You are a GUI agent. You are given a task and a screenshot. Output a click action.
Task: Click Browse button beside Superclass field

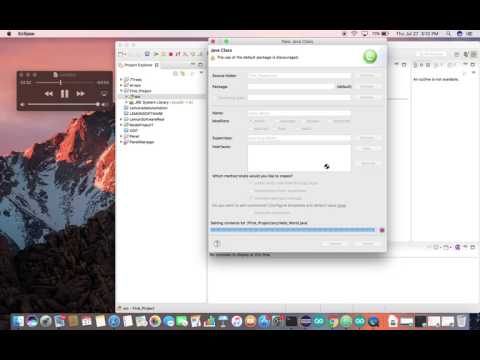tap(367, 138)
